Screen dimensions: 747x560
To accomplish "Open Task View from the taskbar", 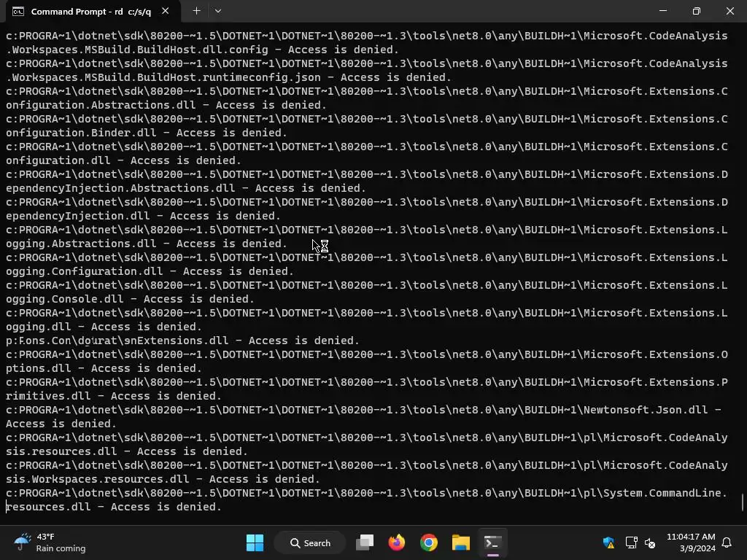I will point(365,542).
